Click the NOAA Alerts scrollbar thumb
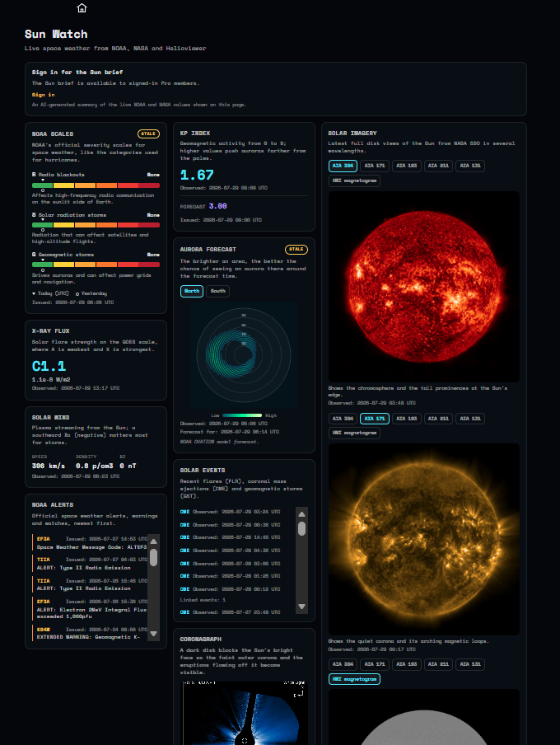 (x=153, y=557)
